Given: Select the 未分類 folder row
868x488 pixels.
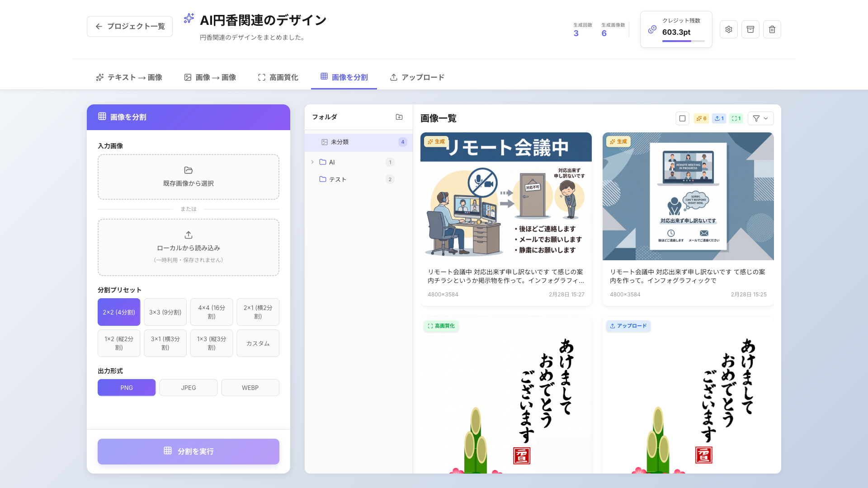Looking at the screenshot, I should (x=359, y=142).
